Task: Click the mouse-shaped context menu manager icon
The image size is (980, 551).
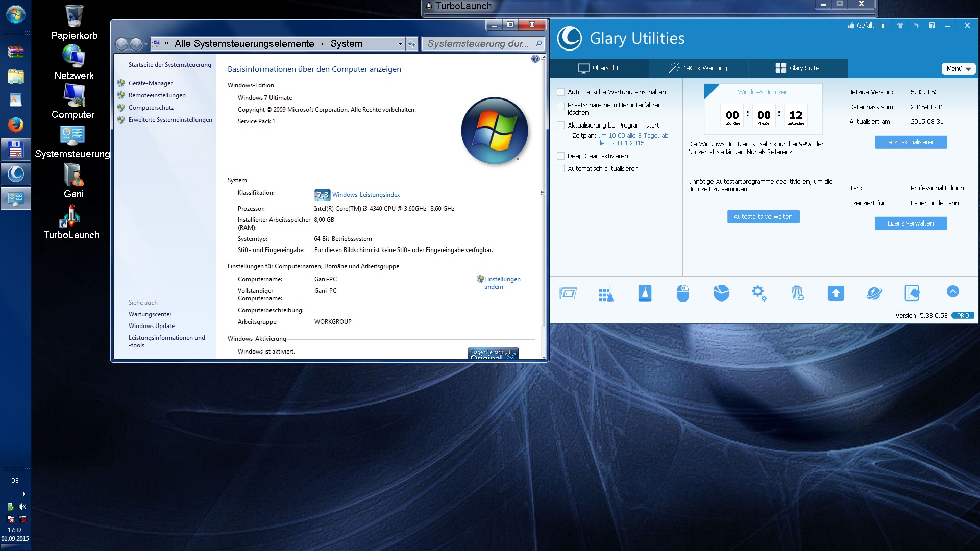Action: coord(682,293)
